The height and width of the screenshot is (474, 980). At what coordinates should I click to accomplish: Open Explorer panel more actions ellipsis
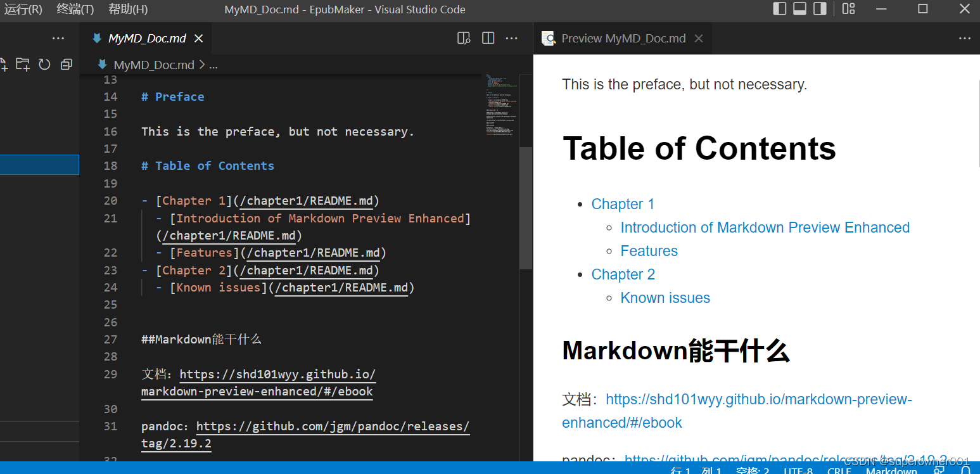pos(58,39)
